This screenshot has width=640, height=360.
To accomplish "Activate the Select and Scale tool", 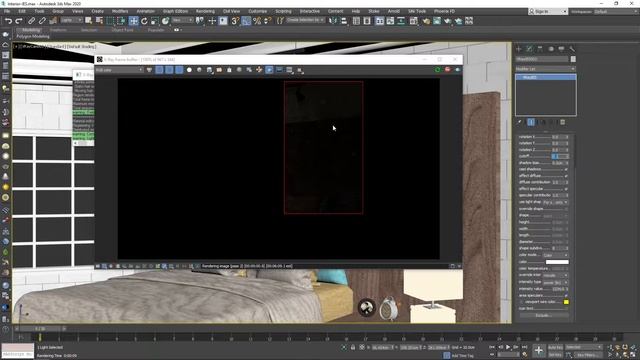I will point(154,21).
